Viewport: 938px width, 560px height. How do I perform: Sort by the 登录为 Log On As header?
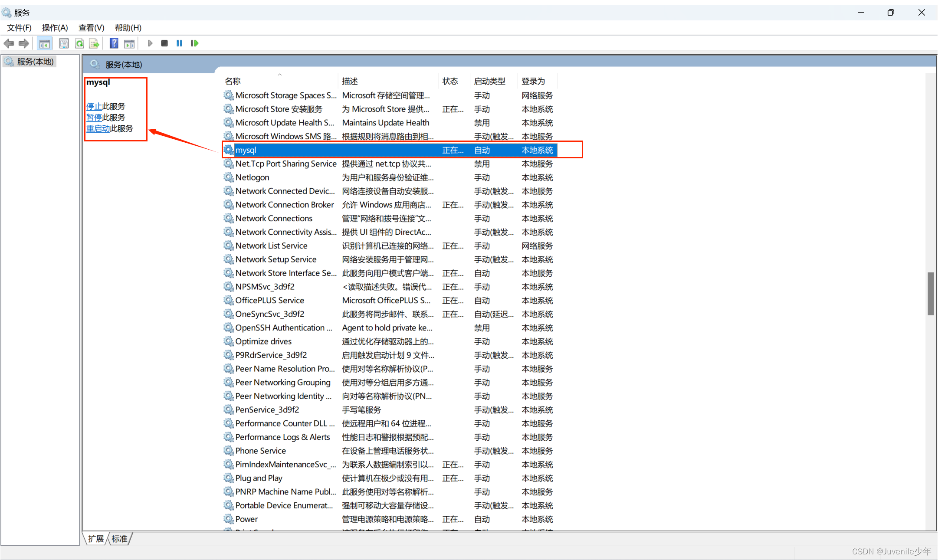coord(538,81)
